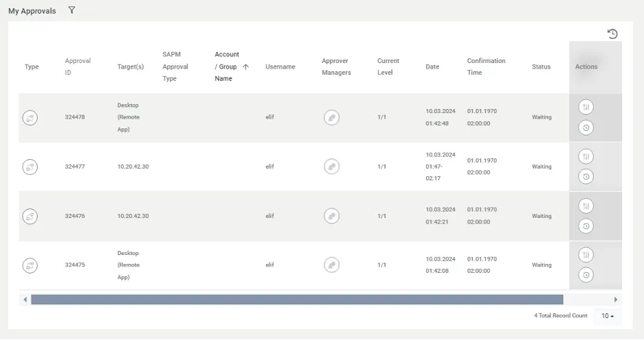The width and height of the screenshot is (644, 340).
Task: Click current level 1/1 in row 324478
Action: 382,117
